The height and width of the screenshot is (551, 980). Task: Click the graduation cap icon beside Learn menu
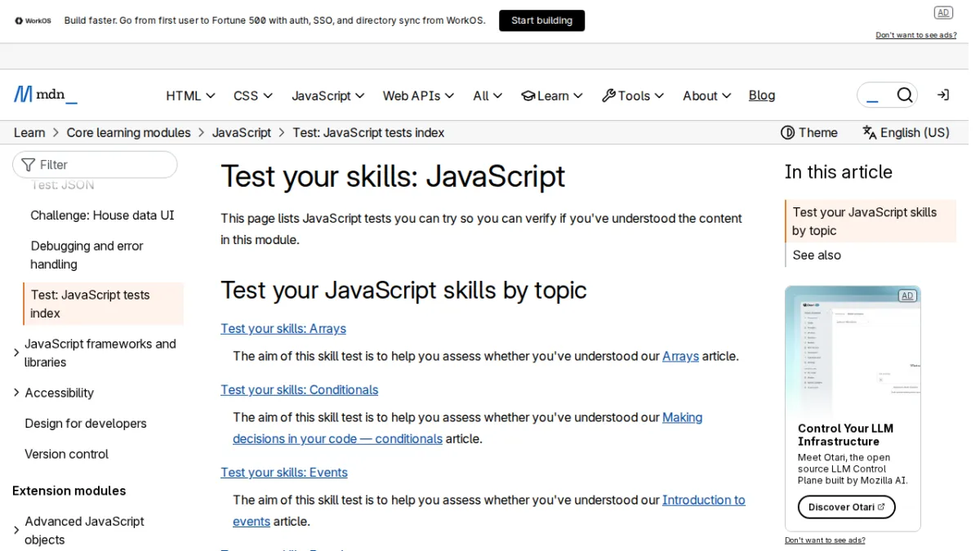coord(528,96)
